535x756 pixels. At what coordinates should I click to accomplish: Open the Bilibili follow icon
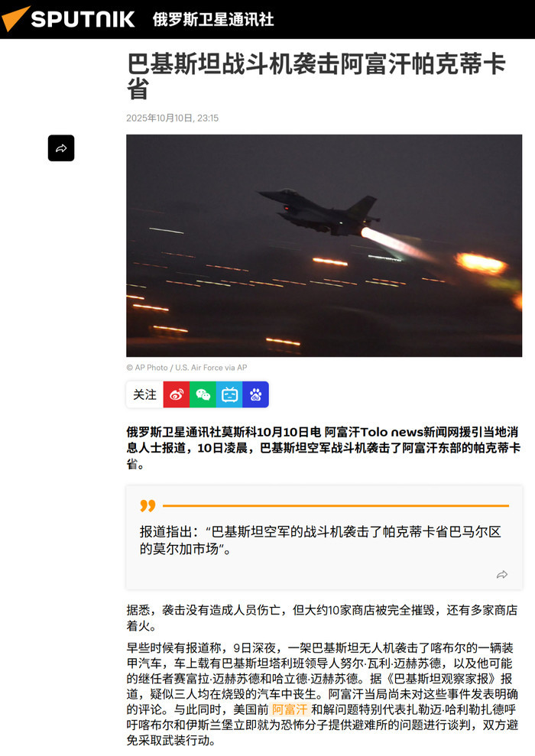(229, 394)
